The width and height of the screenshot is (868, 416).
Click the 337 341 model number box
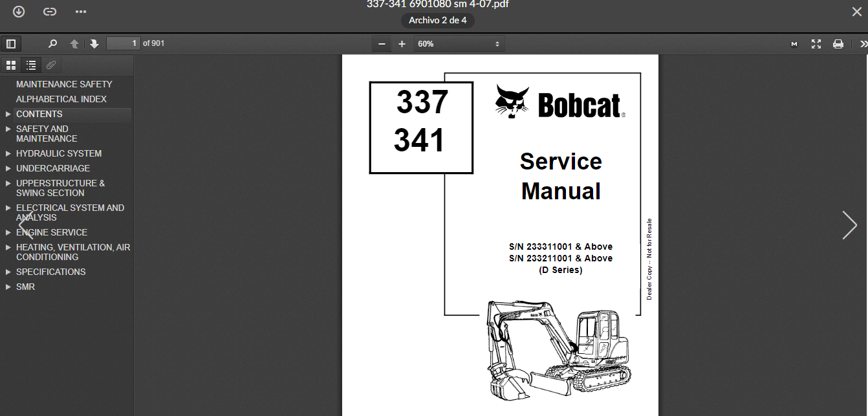point(421,127)
